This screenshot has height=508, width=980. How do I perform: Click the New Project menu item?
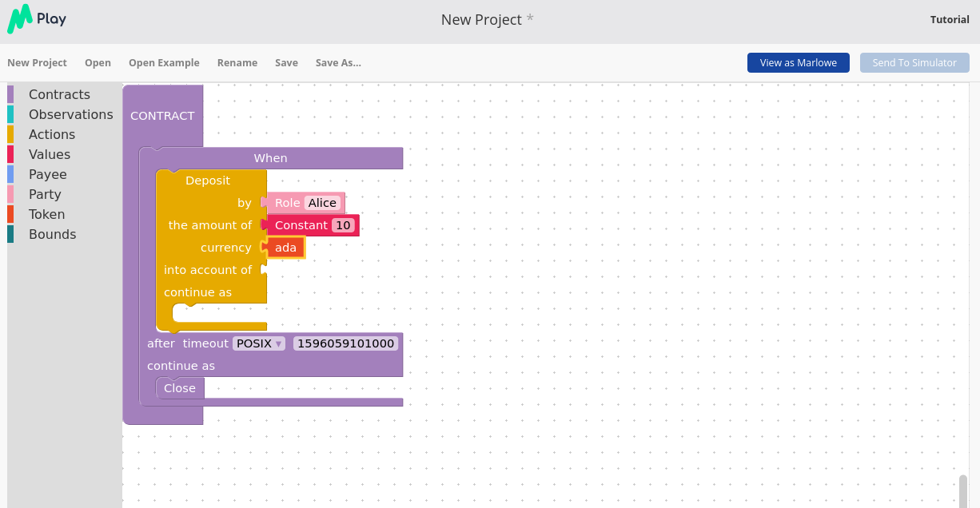(x=37, y=62)
